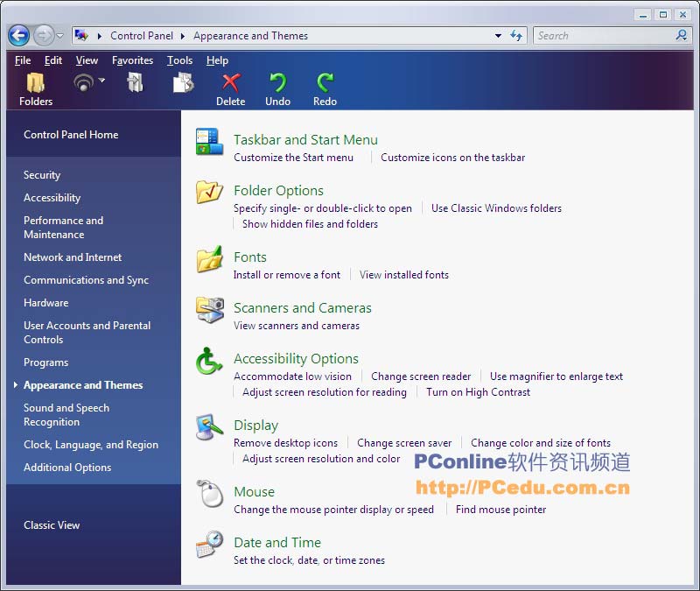The height and width of the screenshot is (591, 700).
Task: Click the Control Panel icon in address bar
Action: pos(81,35)
